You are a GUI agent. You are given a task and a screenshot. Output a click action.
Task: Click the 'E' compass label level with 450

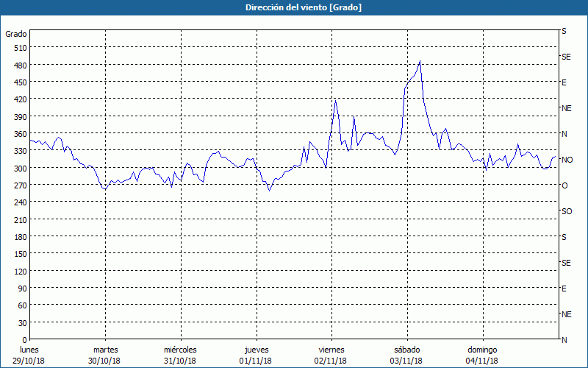point(564,82)
